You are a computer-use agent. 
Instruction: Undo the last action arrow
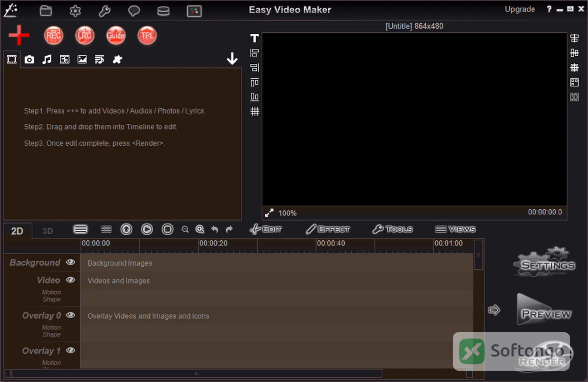(215, 229)
